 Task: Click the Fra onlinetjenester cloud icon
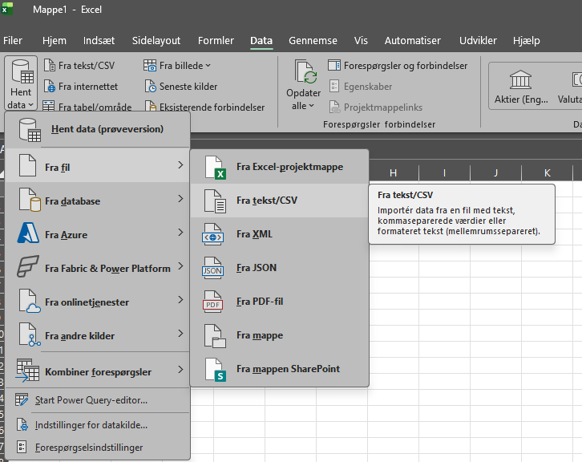(30, 301)
